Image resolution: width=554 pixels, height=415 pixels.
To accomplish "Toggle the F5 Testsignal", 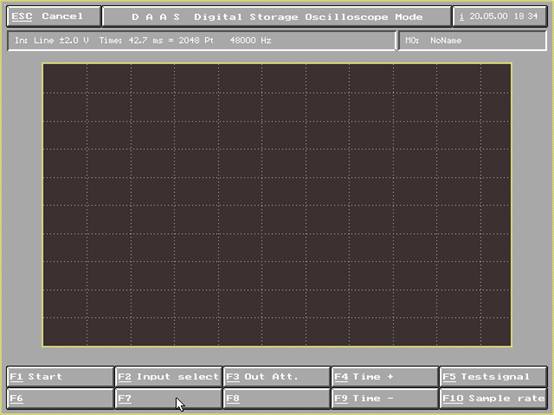I will 493,377.
